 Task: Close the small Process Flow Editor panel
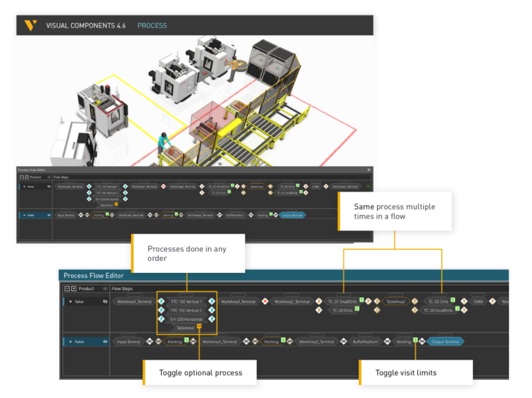click(368, 169)
